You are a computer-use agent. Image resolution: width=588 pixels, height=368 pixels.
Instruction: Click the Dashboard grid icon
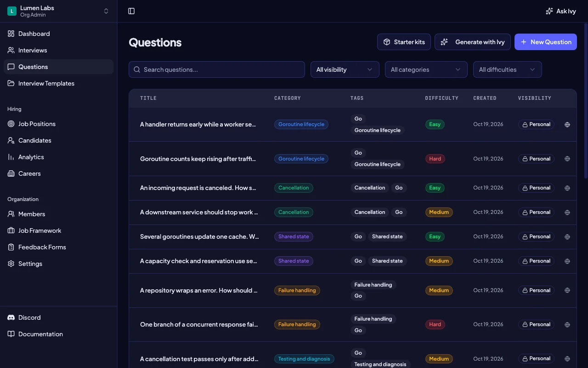pyautogui.click(x=11, y=34)
